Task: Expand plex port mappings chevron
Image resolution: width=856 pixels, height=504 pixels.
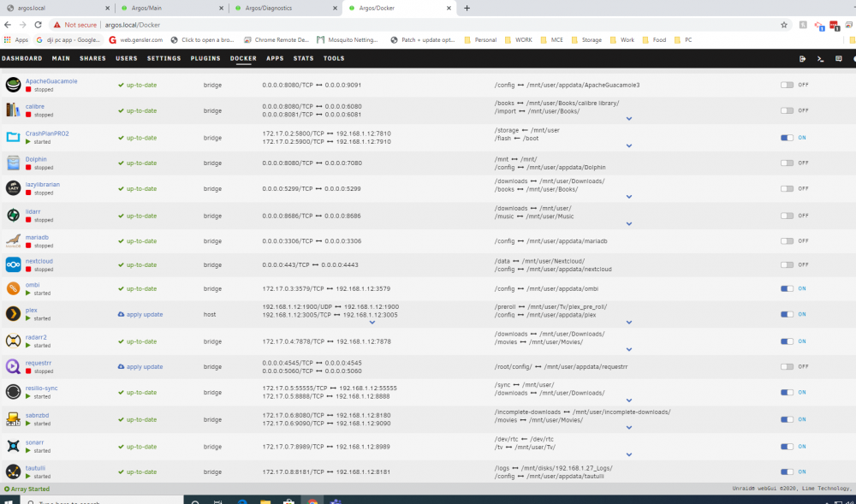Action: point(372,323)
